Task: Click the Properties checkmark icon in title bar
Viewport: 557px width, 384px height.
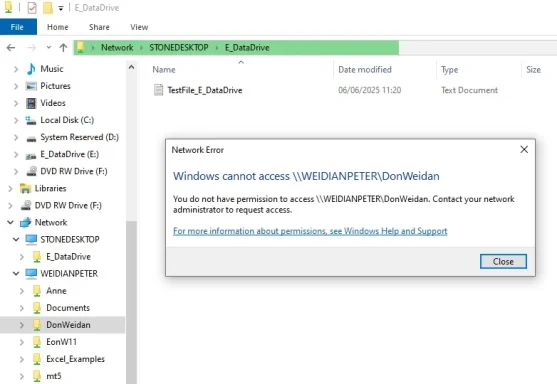Action: pos(32,7)
